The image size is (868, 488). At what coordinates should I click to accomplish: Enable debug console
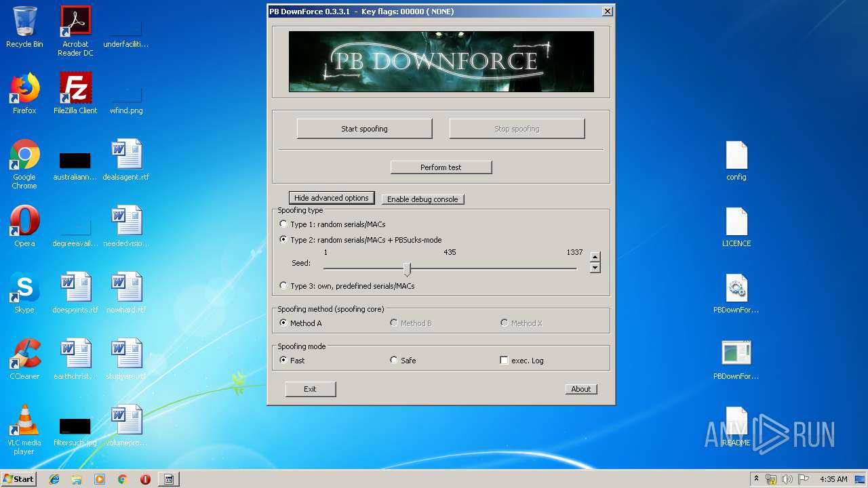422,199
